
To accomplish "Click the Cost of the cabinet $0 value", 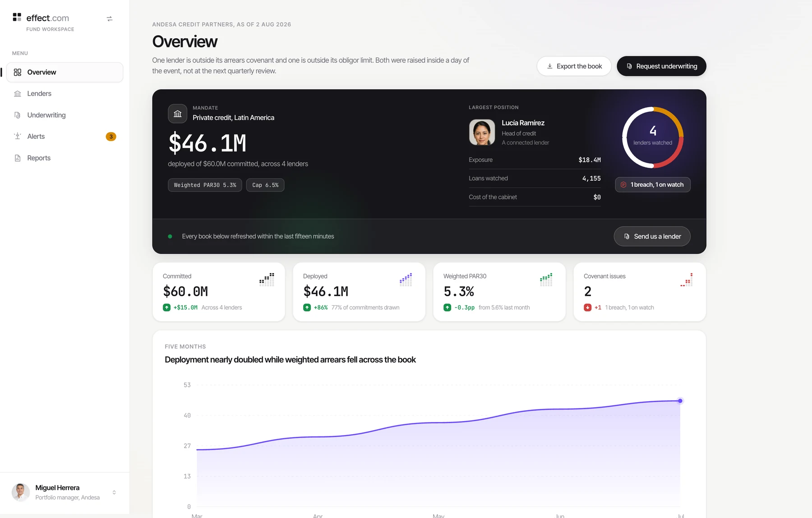I will [597, 197].
